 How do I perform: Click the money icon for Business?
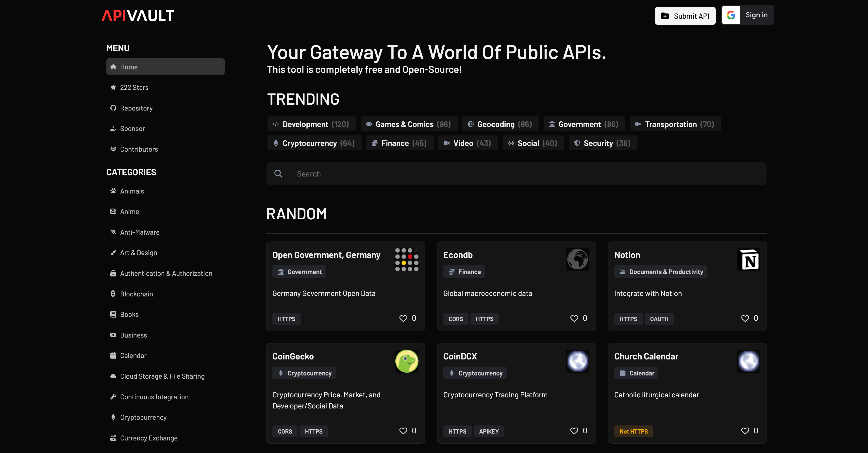tap(113, 335)
